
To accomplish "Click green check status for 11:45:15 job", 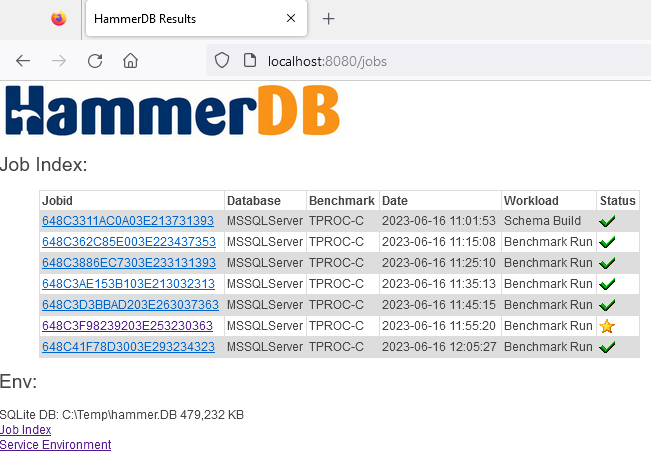I will (x=607, y=305).
